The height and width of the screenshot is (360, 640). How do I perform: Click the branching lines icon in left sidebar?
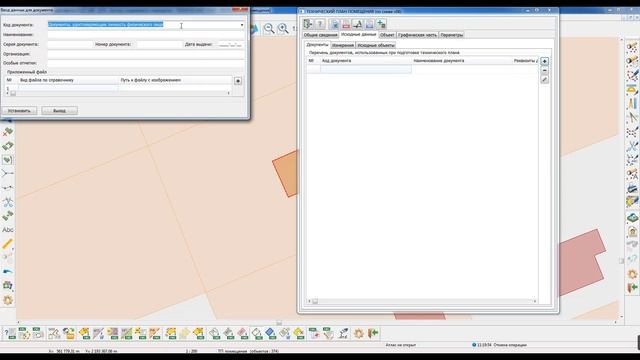(x=8, y=174)
